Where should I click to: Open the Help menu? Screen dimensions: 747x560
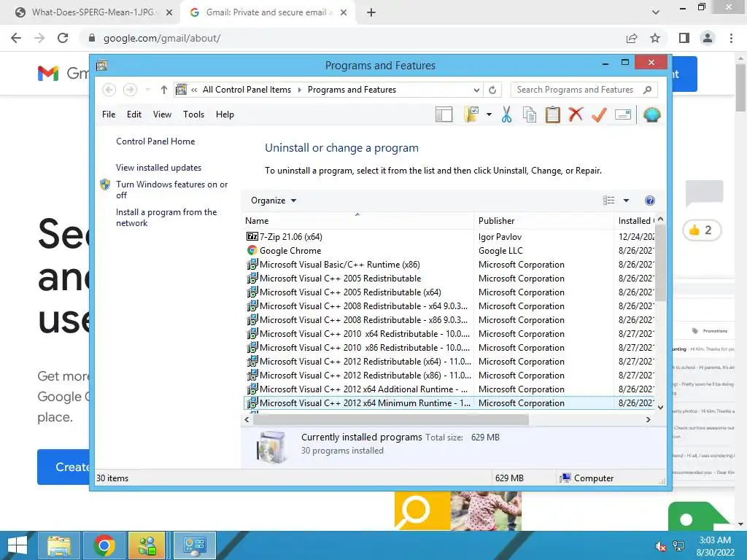click(x=225, y=114)
